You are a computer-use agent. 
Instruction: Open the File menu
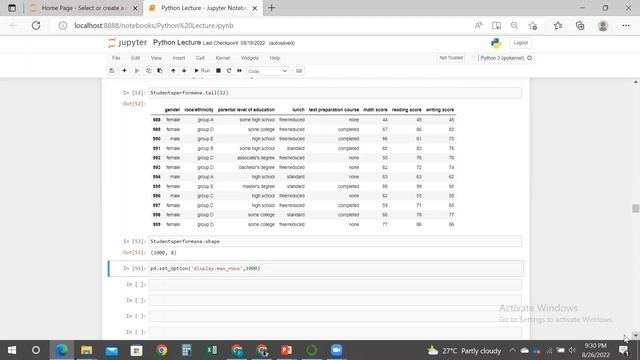(116, 58)
